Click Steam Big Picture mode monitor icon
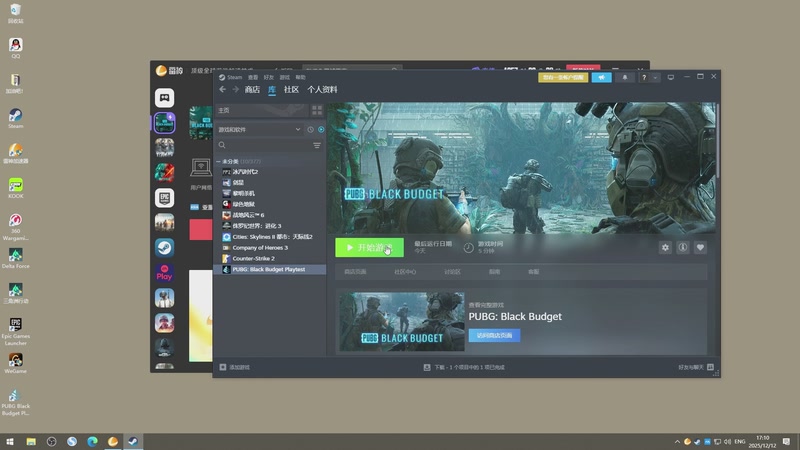The width and height of the screenshot is (800, 450). coord(671,78)
